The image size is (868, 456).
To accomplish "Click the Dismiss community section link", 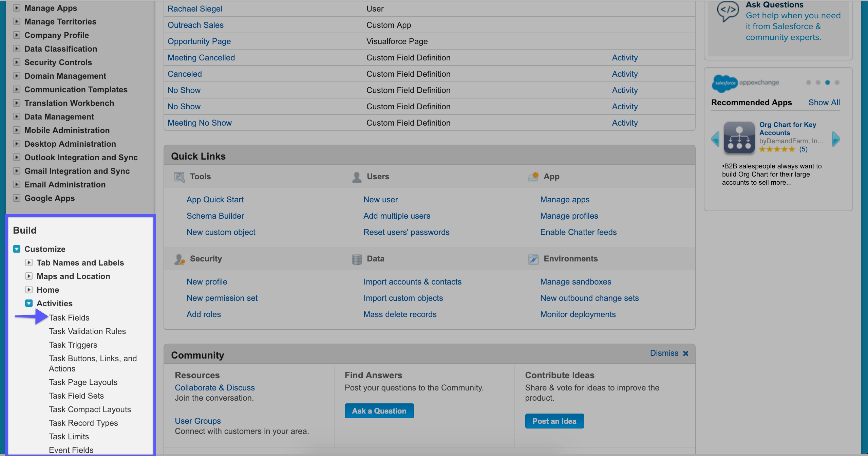I will coord(668,353).
